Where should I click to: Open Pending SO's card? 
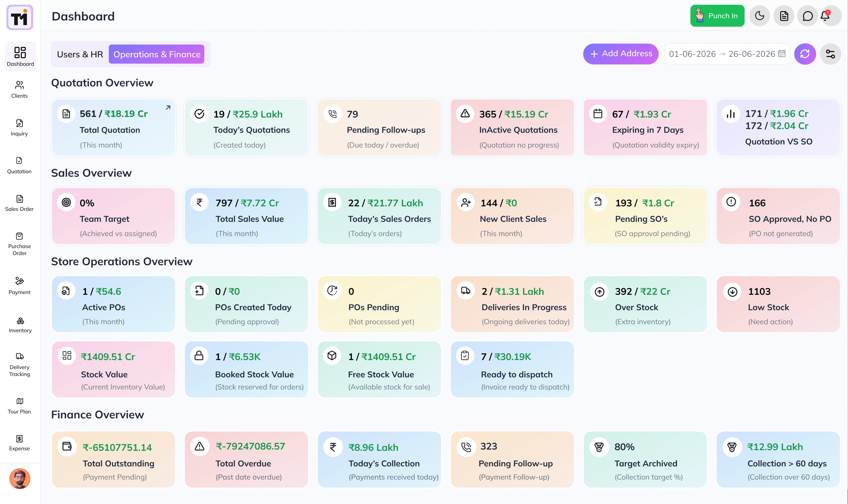[645, 216]
